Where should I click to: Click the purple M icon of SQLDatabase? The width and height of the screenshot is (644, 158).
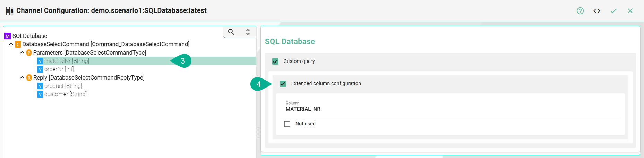[7, 36]
